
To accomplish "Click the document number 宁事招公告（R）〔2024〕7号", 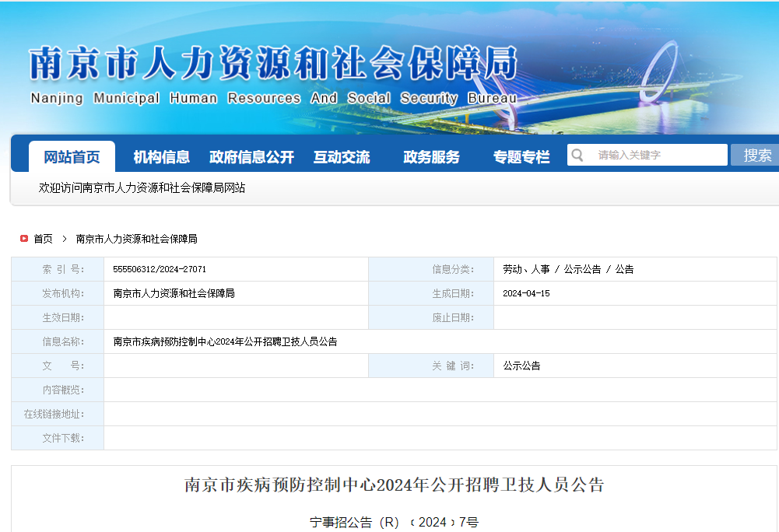I will pos(394,522).
